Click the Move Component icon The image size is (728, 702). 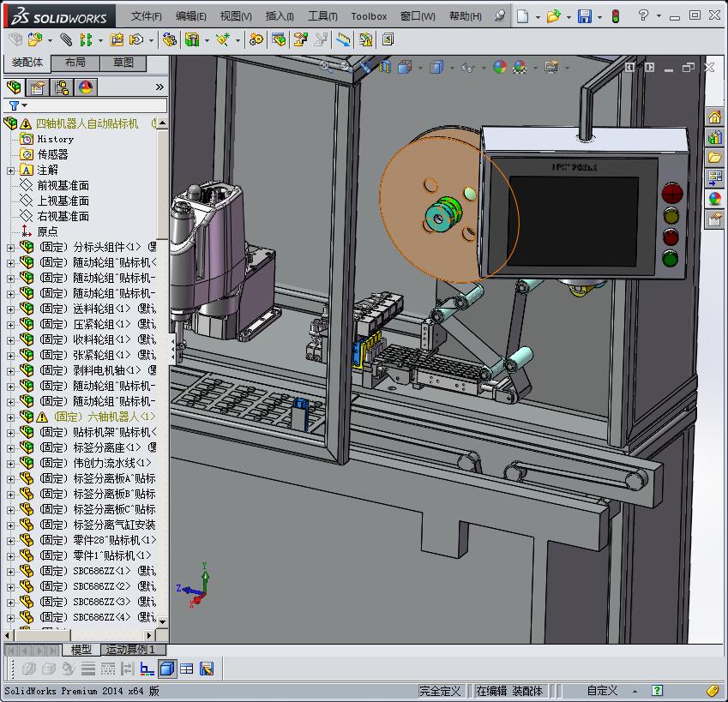point(136,40)
